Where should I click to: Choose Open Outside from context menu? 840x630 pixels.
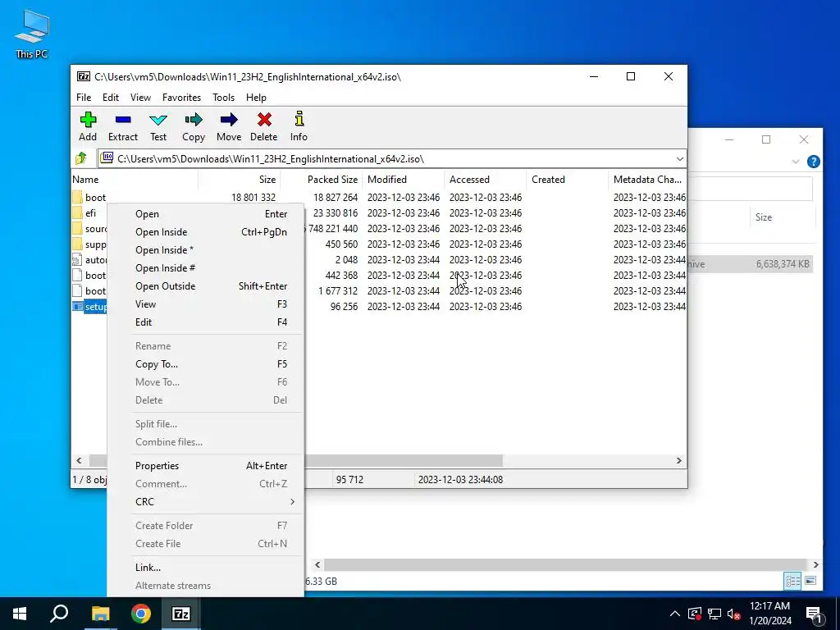point(206,286)
